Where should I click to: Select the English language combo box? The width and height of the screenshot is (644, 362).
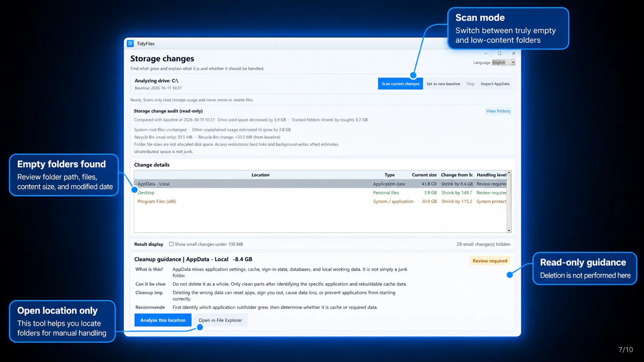pyautogui.click(x=503, y=62)
